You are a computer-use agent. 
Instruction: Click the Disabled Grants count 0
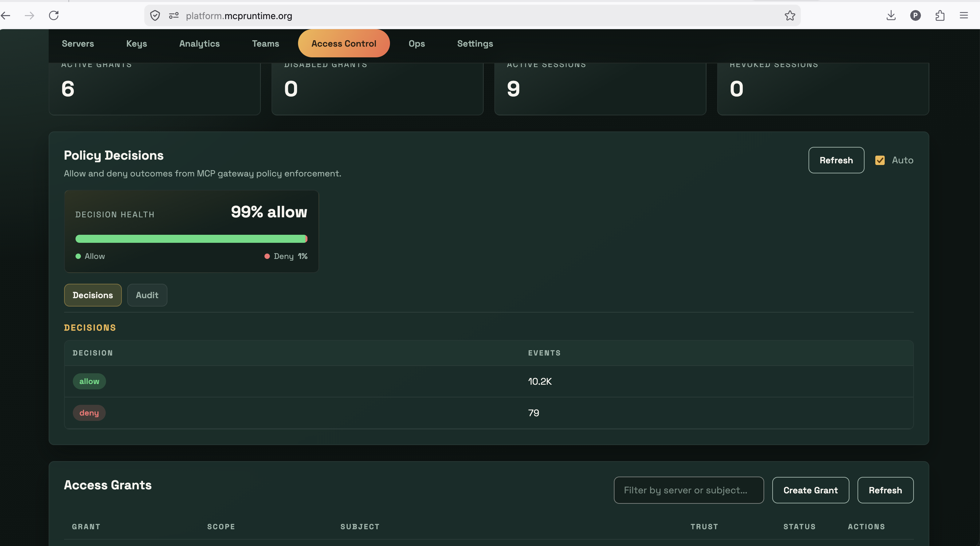(x=291, y=89)
